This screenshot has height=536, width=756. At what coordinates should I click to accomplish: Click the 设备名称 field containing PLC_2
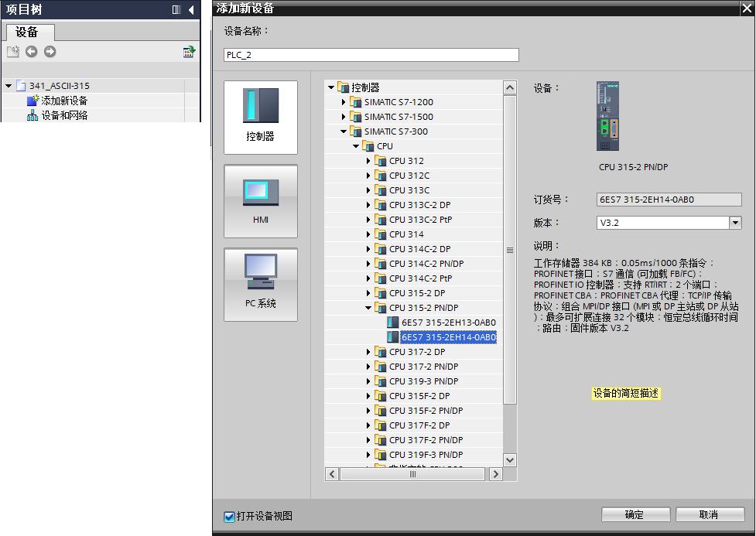(371, 55)
